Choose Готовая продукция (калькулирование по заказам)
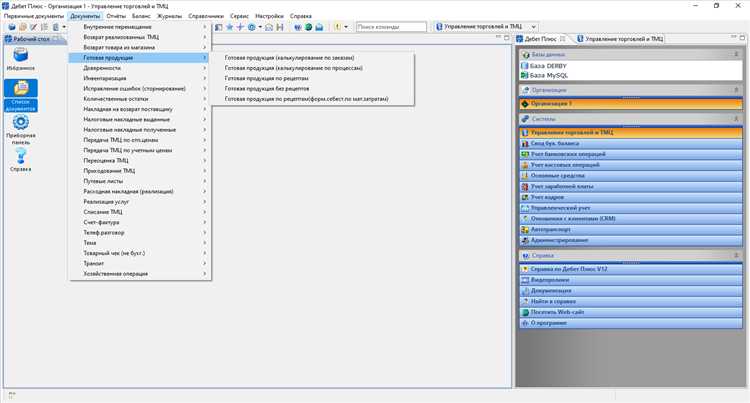The width and height of the screenshot is (750, 403). pos(313,58)
